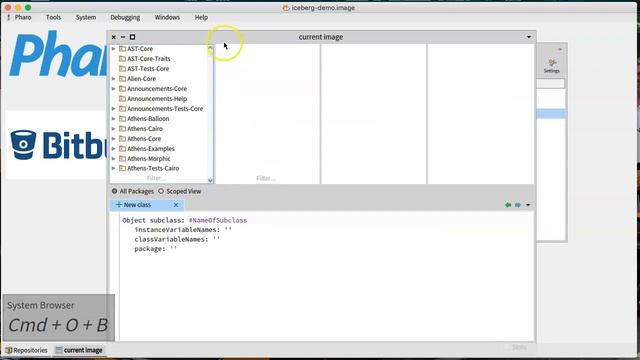Click the package: line in editor
This screenshot has width=640, height=360.
(x=156, y=249)
